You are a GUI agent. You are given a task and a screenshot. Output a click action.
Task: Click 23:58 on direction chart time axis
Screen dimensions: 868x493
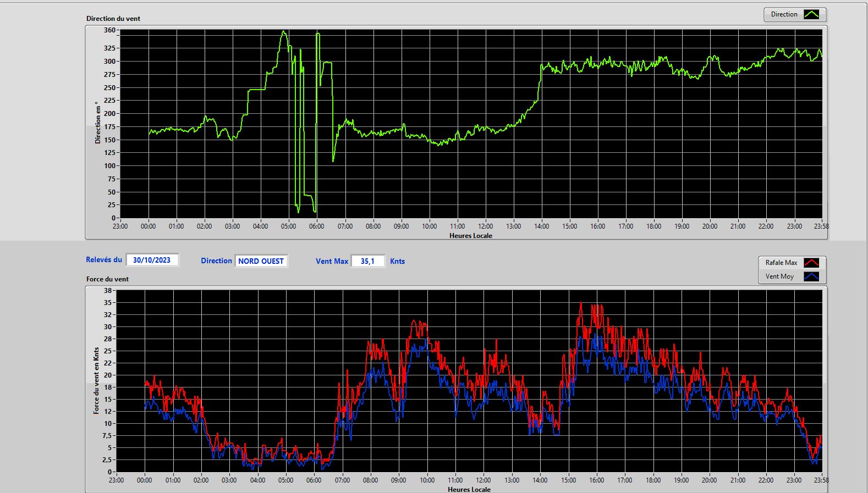tap(821, 226)
